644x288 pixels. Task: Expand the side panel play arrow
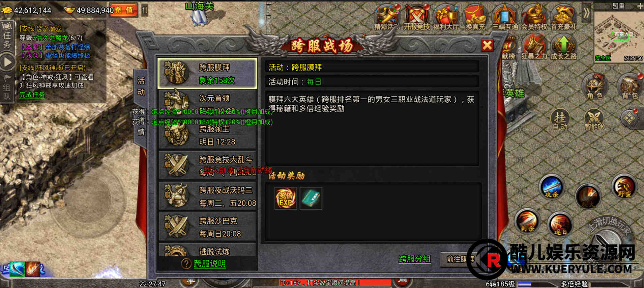7,62
